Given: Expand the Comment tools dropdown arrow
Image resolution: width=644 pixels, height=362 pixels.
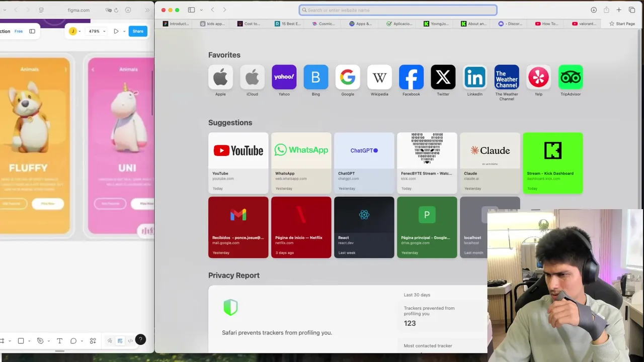Looking at the screenshot, I should point(82,341).
